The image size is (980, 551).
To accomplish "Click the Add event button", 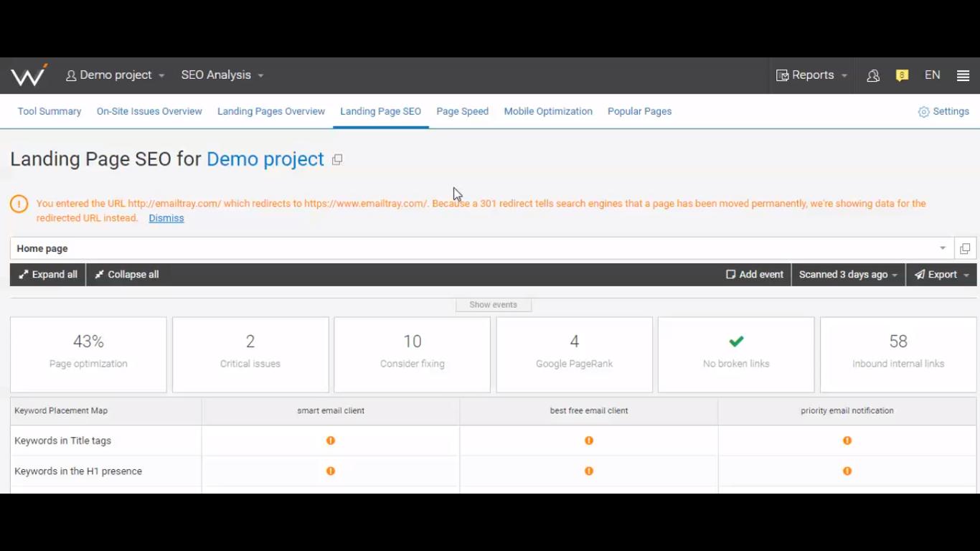I will [755, 275].
